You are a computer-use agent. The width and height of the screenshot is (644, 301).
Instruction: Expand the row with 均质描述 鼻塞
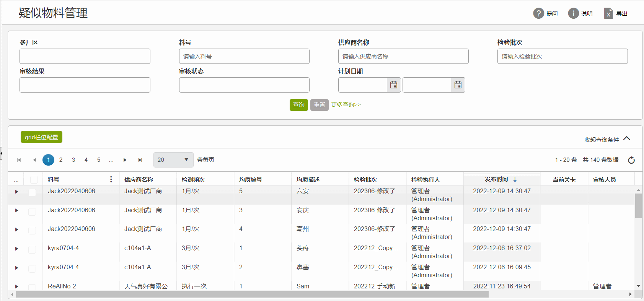click(16, 268)
